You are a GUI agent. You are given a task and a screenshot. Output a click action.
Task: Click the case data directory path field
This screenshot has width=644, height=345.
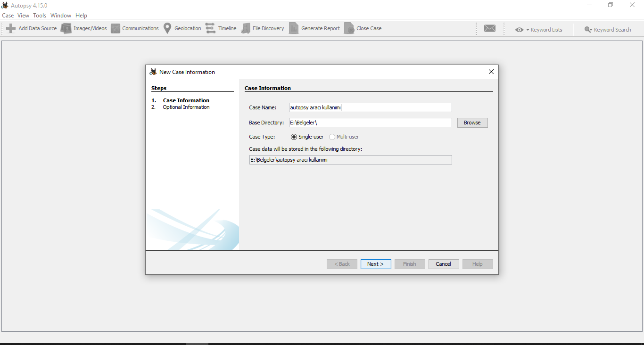point(350,160)
